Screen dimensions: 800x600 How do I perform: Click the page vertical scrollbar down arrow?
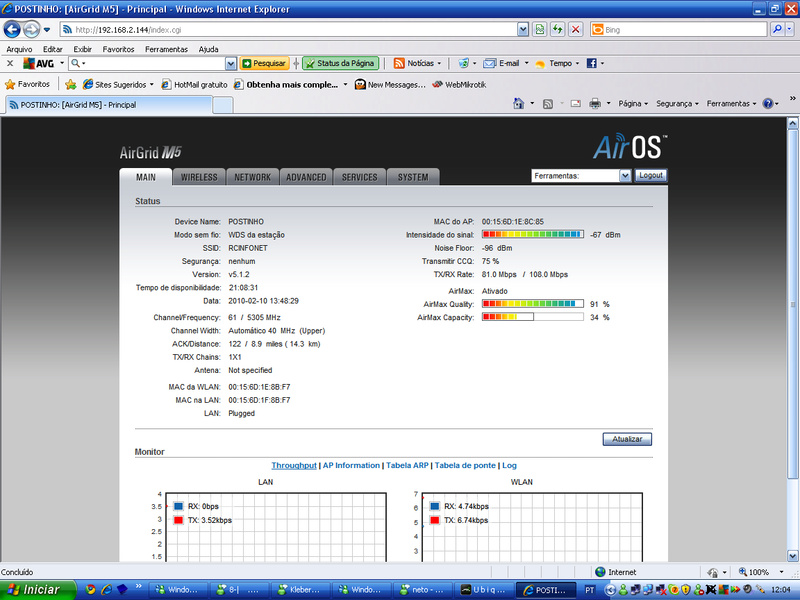(x=792, y=556)
